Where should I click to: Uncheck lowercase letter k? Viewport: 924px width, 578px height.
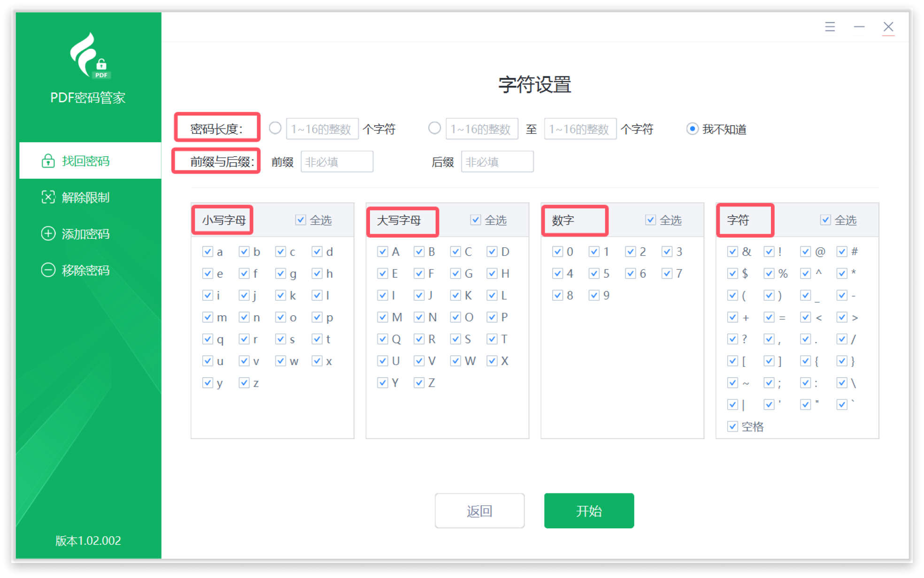280,295
